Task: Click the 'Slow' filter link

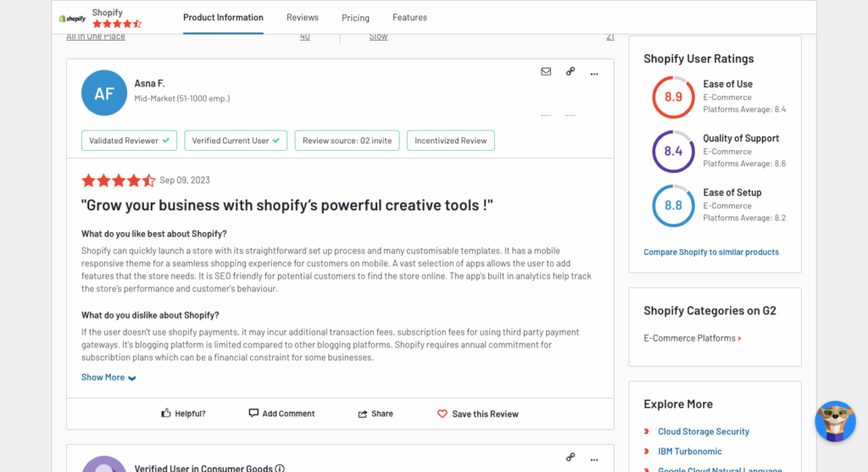Action: click(x=378, y=36)
